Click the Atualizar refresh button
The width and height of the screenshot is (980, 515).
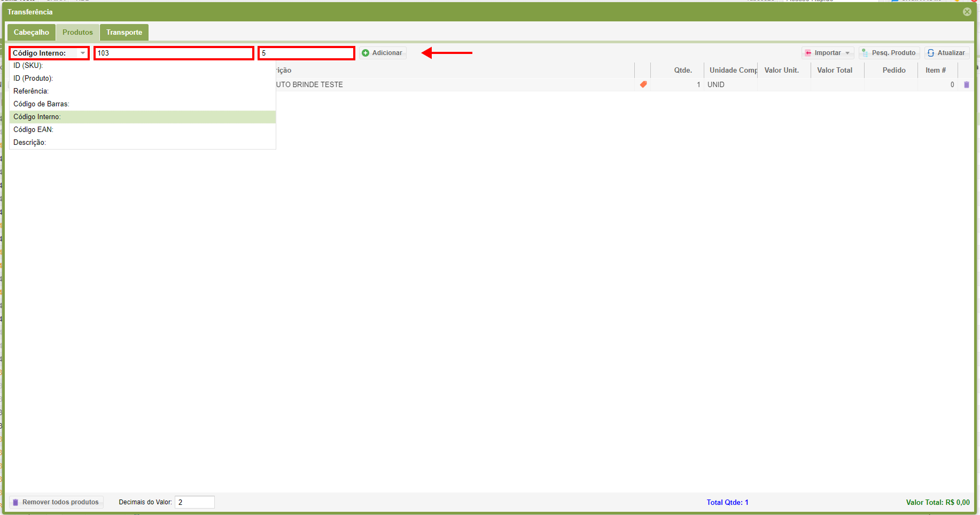tap(946, 53)
